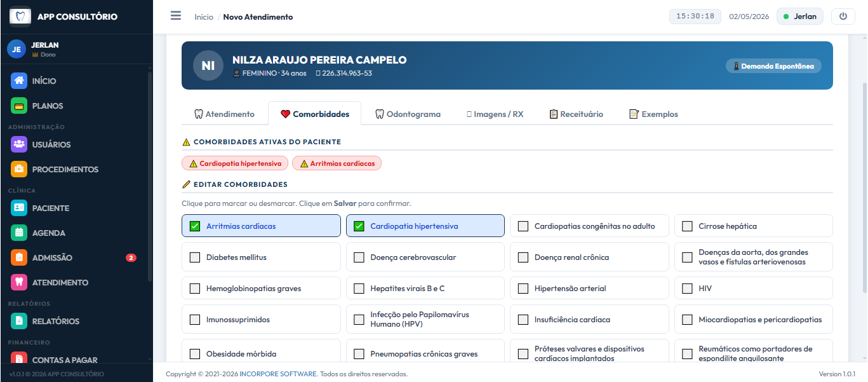Click the NI patient avatar
This screenshot has width=868, height=382.
208,65
